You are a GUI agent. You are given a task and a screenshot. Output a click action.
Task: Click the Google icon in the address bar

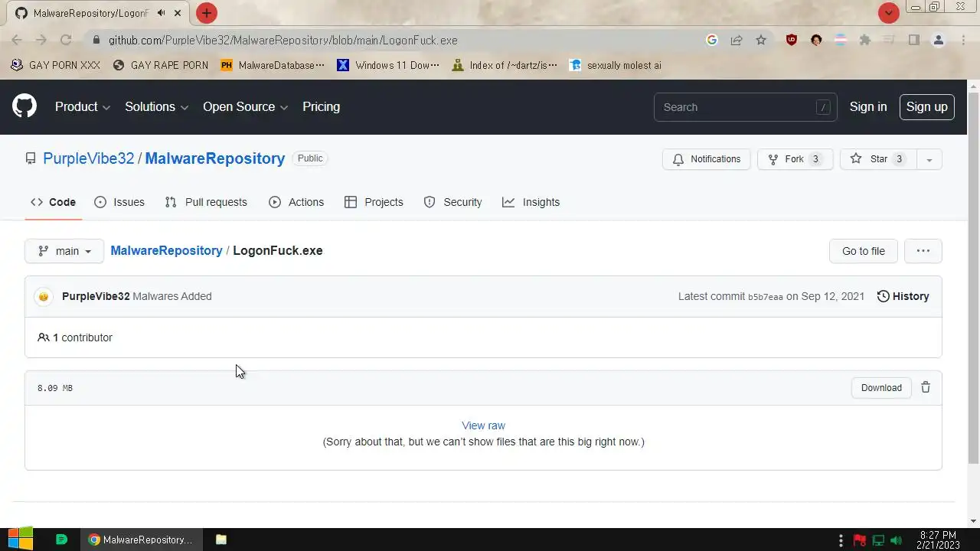click(x=712, y=40)
